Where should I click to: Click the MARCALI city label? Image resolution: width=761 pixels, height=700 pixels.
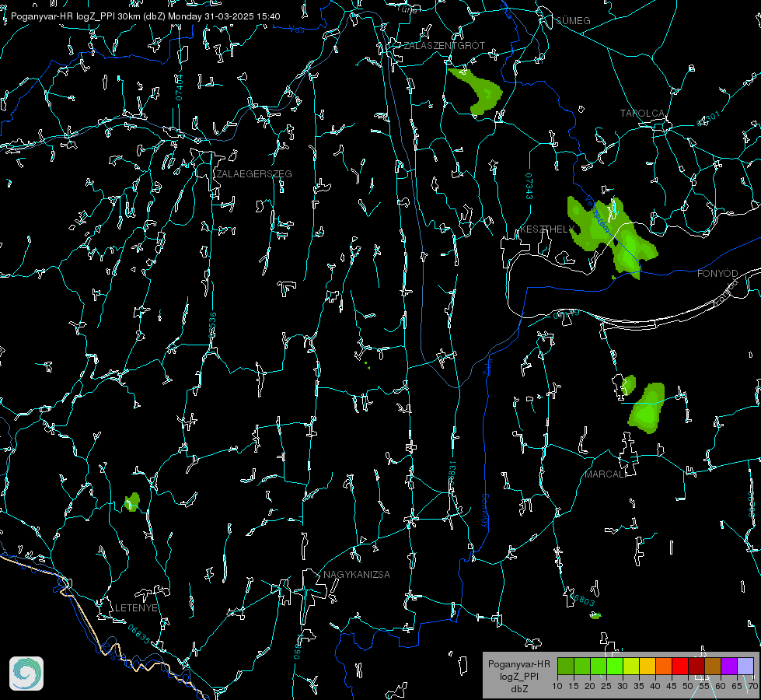[x=605, y=474]
